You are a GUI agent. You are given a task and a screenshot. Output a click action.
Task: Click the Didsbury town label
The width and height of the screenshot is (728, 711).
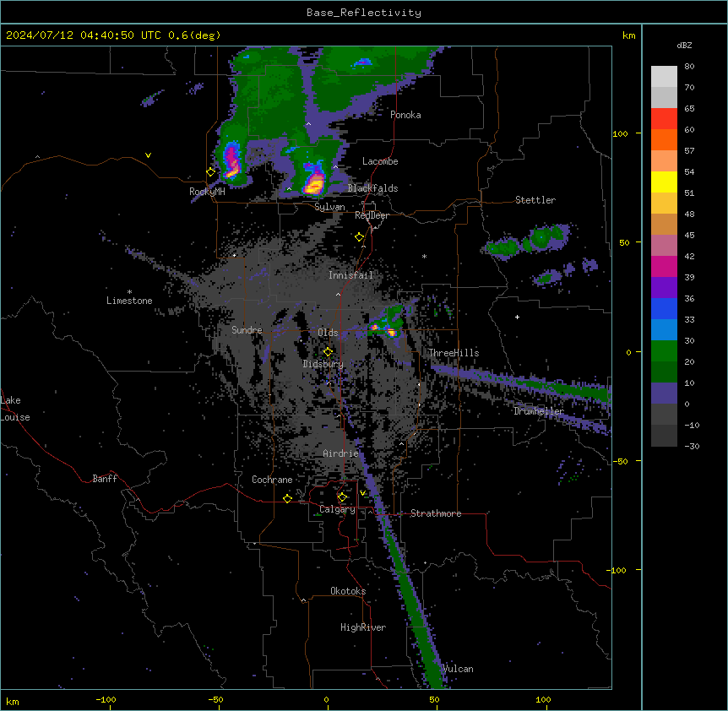[x=323, y=364]
